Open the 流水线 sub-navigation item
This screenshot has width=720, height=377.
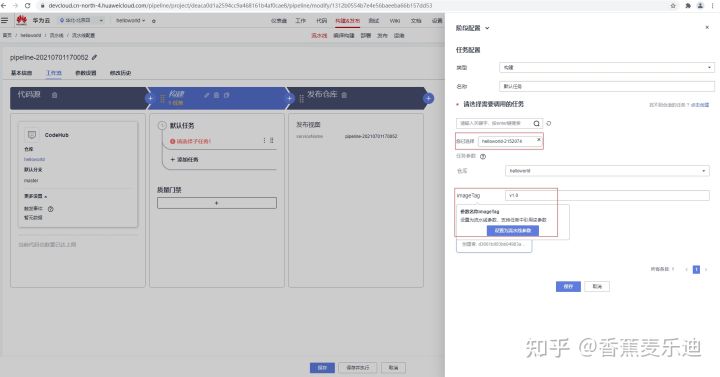tap(319, 35)
